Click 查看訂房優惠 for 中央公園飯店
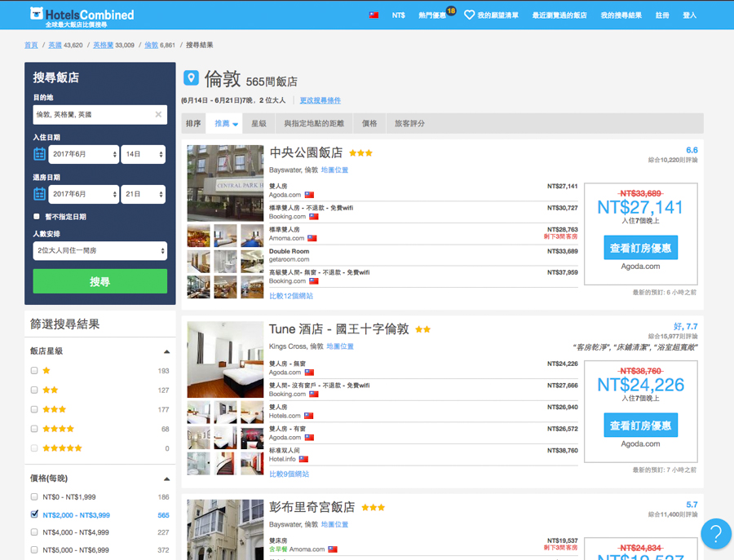This screenshot has height=560, width=734. click(x=641, y=248)
